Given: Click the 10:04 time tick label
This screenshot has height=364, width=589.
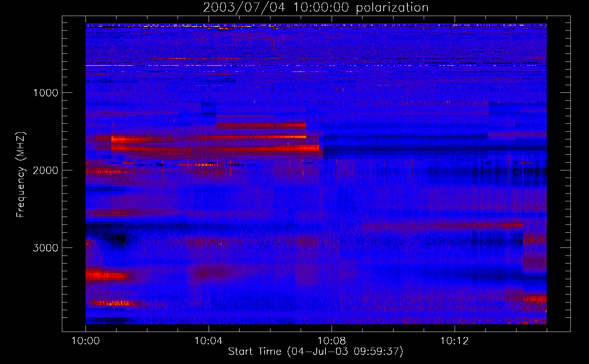Looking at the screenshot, I should pos(209,341).
